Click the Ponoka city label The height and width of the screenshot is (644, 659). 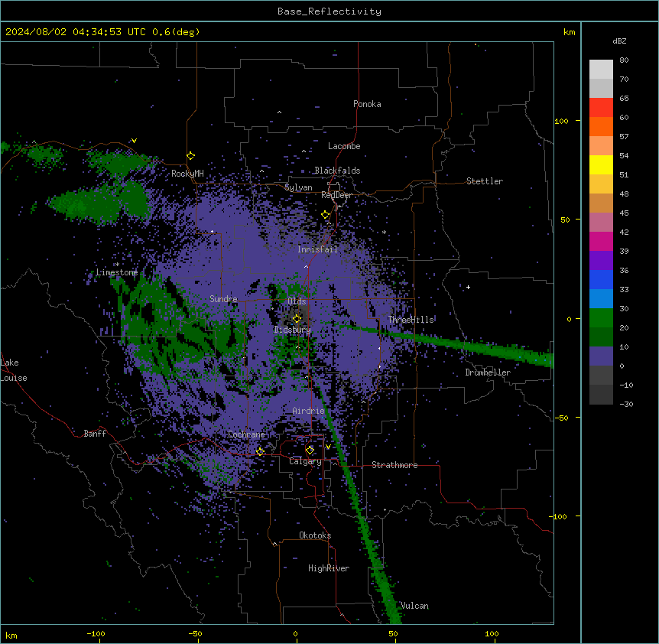point(367,104)
